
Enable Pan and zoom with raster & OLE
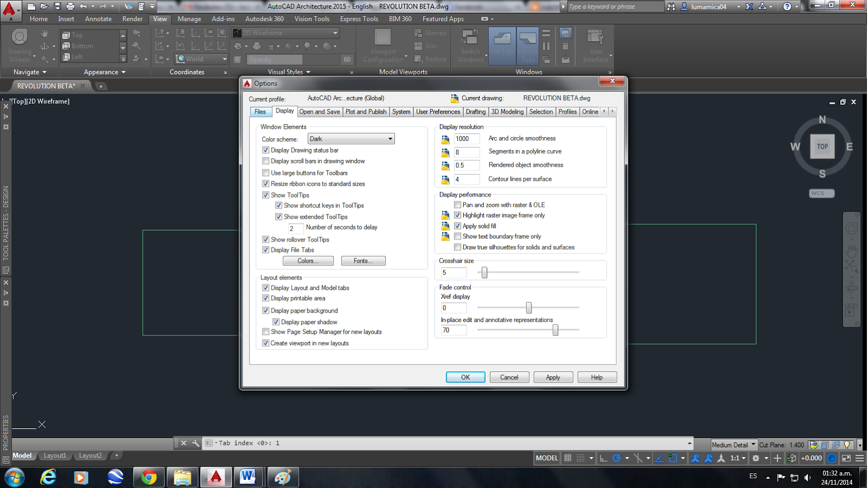tap(458, 205)
